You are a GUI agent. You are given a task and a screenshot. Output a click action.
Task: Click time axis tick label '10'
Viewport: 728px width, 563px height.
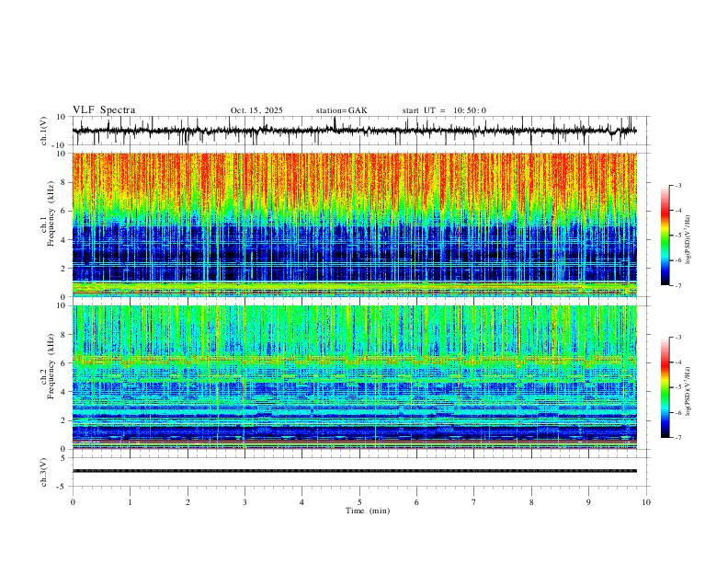pyautogui.click(x=646, y=502)
